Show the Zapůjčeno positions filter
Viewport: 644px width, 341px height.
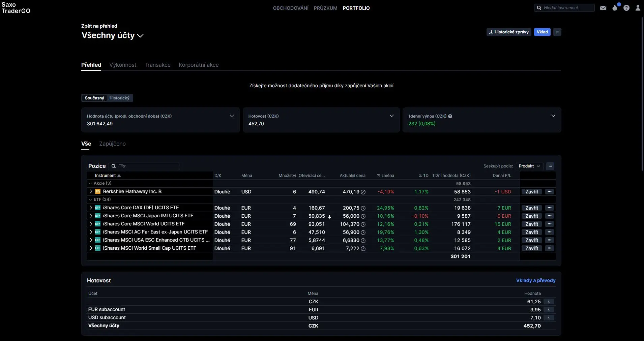pos(112,144)
